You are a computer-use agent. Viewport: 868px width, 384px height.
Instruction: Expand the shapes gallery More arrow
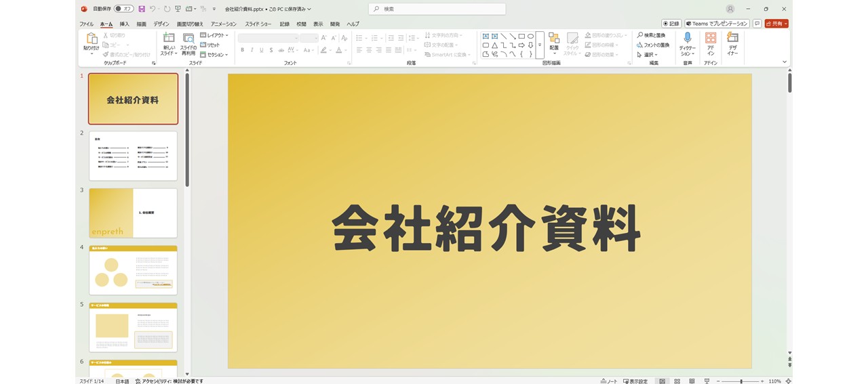540,45
